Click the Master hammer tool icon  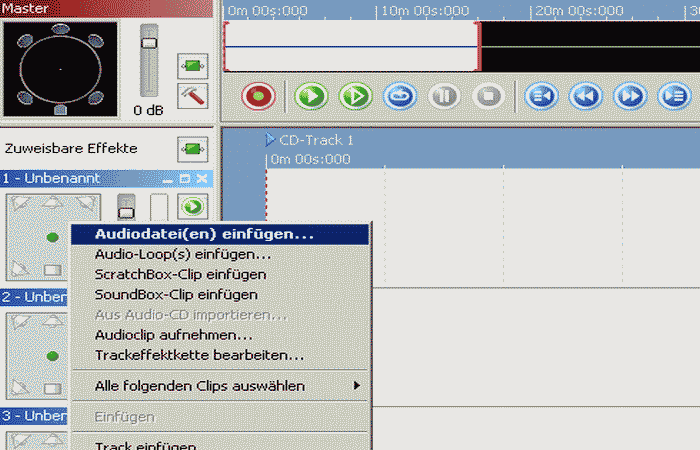click(191, 96)
